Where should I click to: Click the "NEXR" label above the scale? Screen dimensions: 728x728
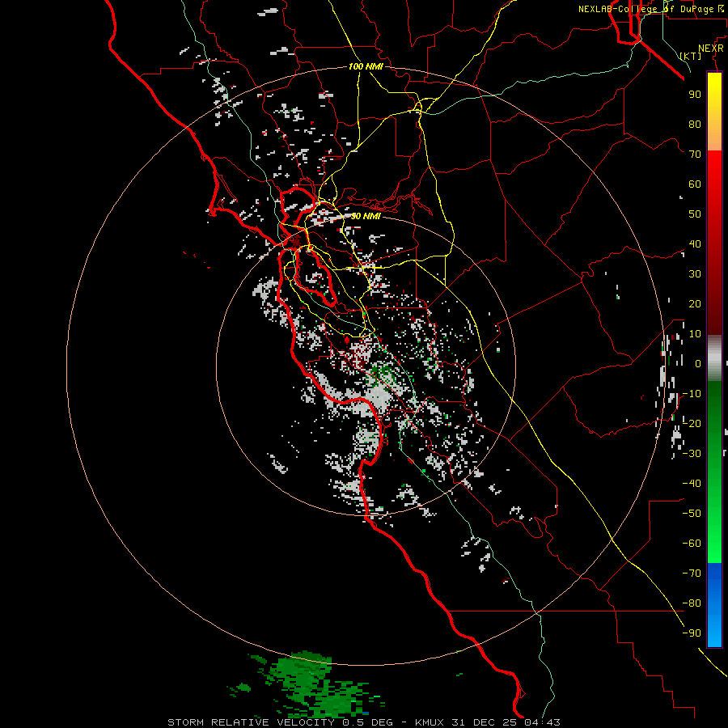pyautogui.click(x=711, y=49)
